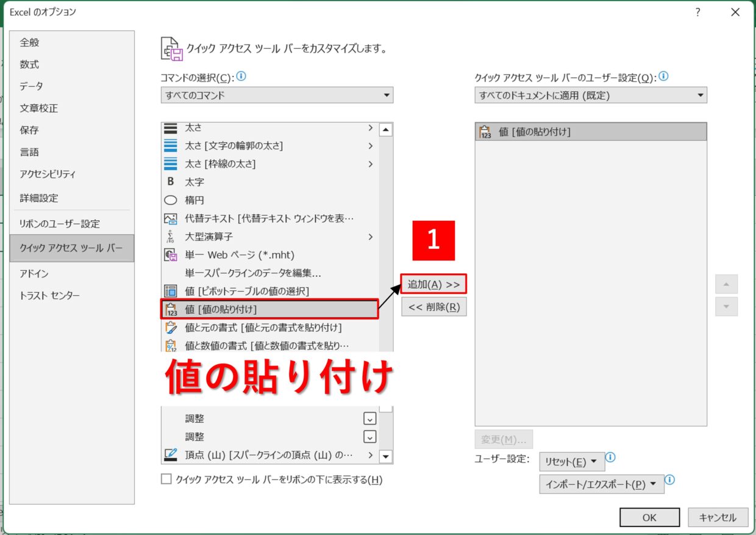
Task: Click the info icon beside コマンドの選択(C)
Action: (x=241, y=76)
